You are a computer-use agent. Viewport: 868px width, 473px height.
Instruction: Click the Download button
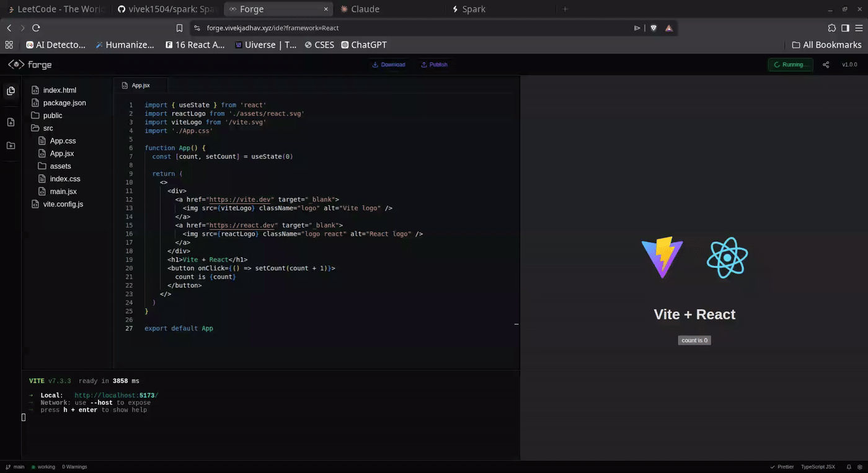click(x=388, y=64)
